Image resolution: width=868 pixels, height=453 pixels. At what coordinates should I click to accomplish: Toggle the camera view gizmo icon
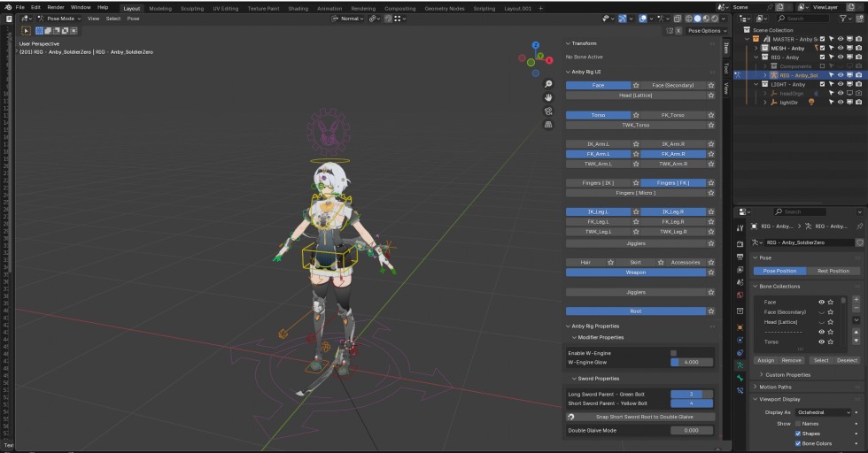coord(549,111)
